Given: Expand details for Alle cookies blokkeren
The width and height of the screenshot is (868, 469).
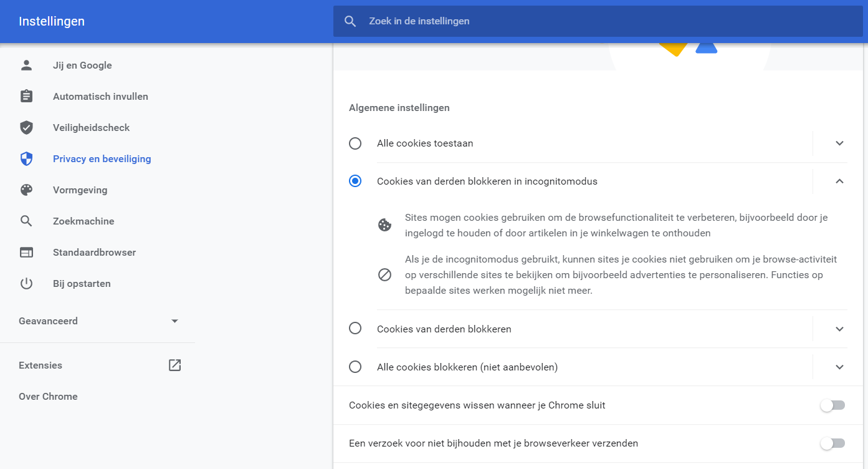Looking at the screenshot, I should [x=839, y=367].
